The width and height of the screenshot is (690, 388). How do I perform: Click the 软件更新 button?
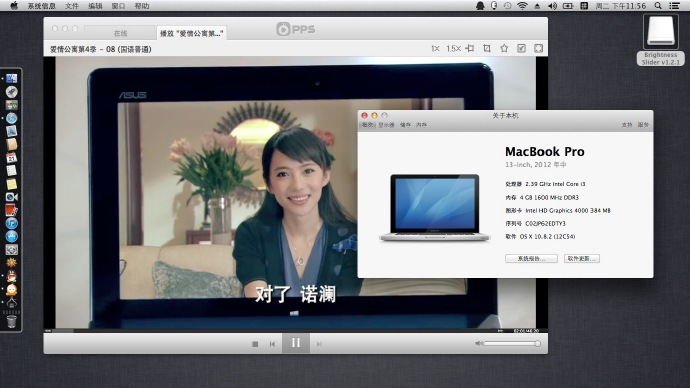582,259
